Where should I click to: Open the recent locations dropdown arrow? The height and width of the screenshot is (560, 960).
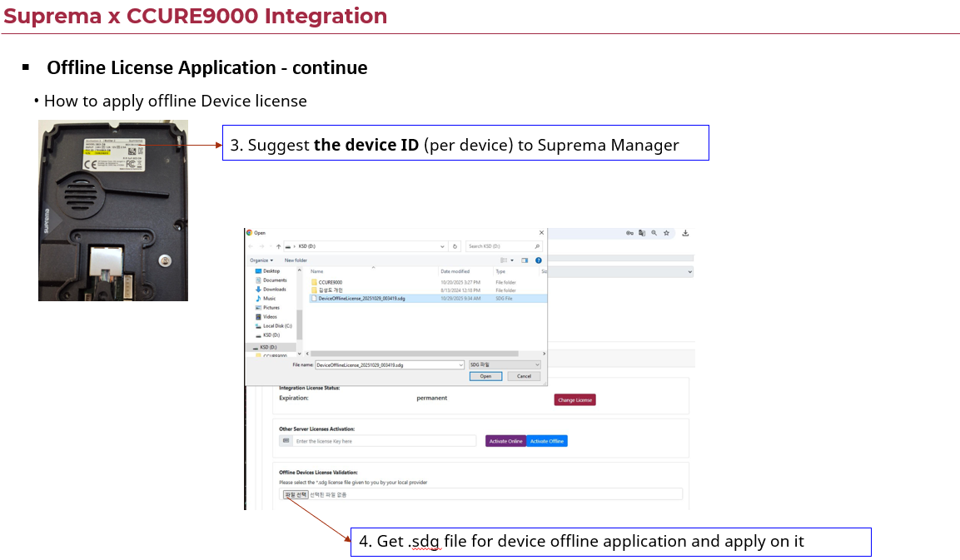tap(270, 246)
